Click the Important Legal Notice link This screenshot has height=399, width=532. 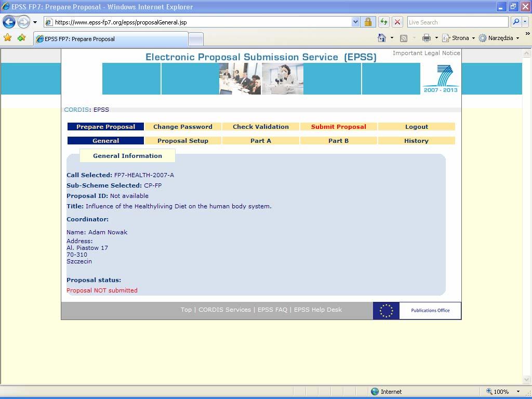(x=426, y=53)
